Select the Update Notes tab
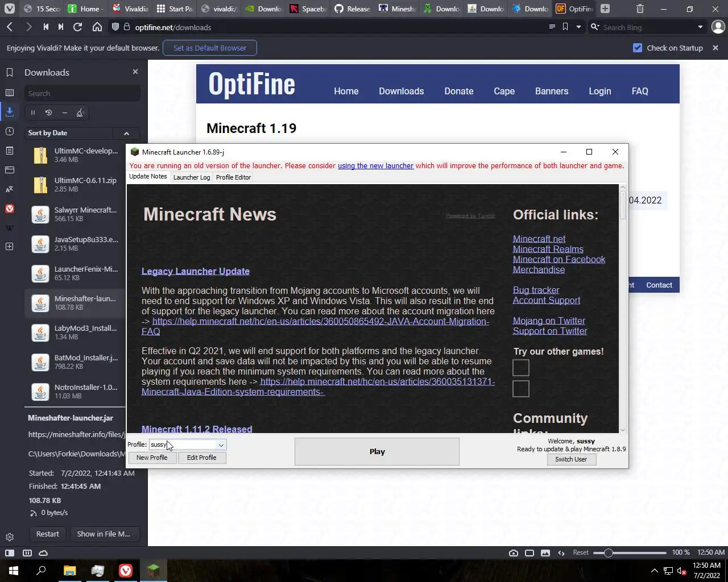This screenshot has height=582, width=728. [x=148, y=176]
